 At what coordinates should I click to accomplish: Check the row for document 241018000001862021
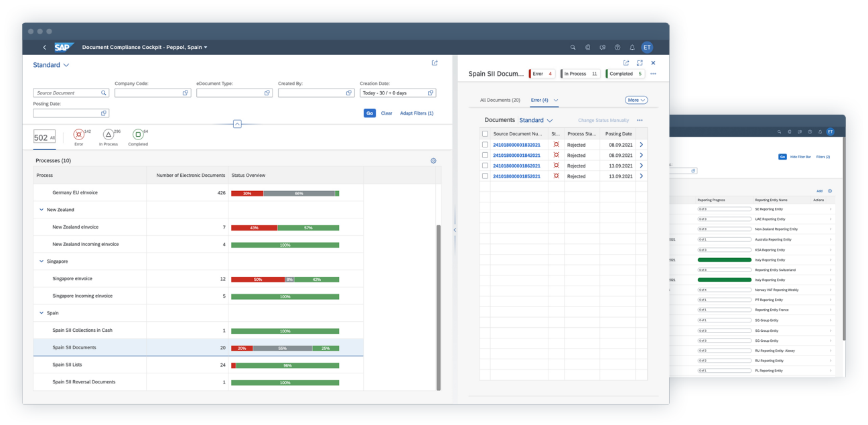[485, 166]
